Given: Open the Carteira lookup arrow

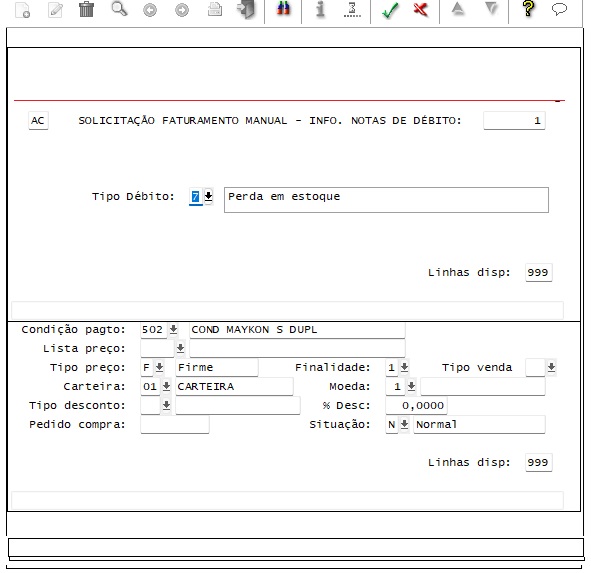Looking at the screenshot, I should (166, 386).
